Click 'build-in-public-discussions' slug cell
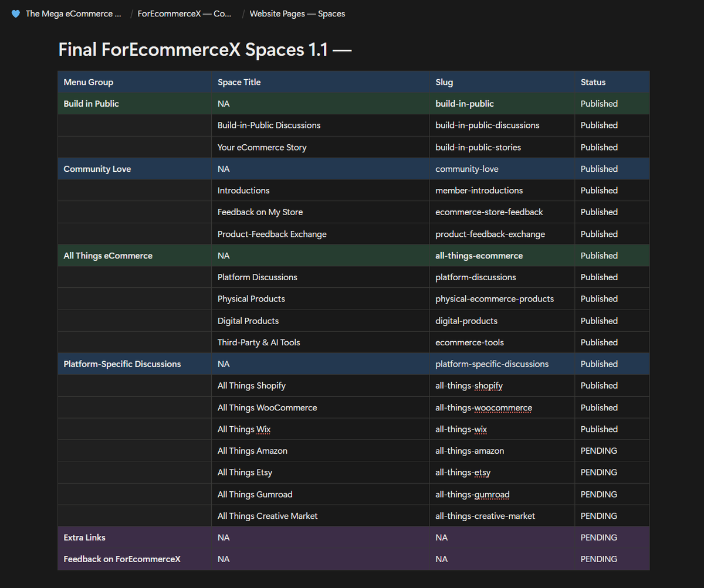 click(502, 125)
